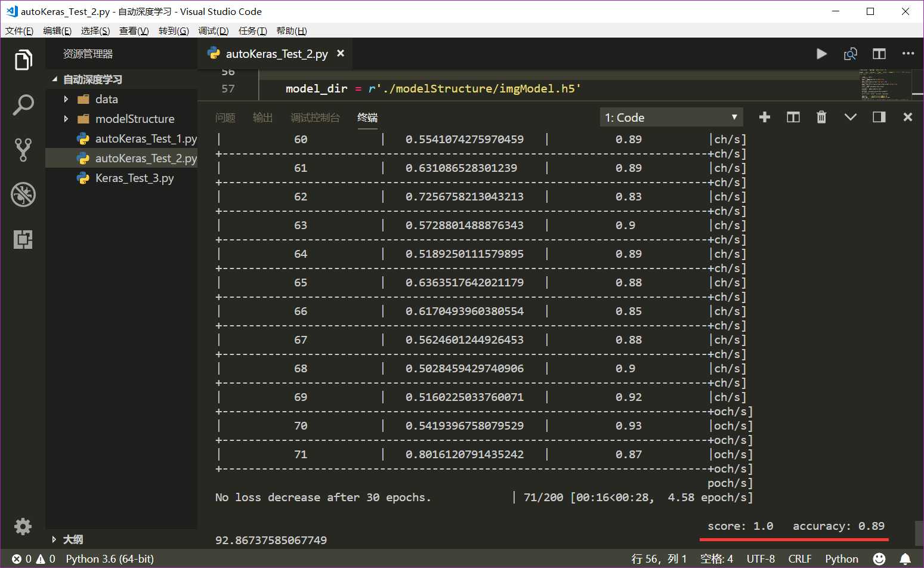Click the loss value 0.5541074275970459
The height and width of the screenshot is (568, 924).
point(465,139)
